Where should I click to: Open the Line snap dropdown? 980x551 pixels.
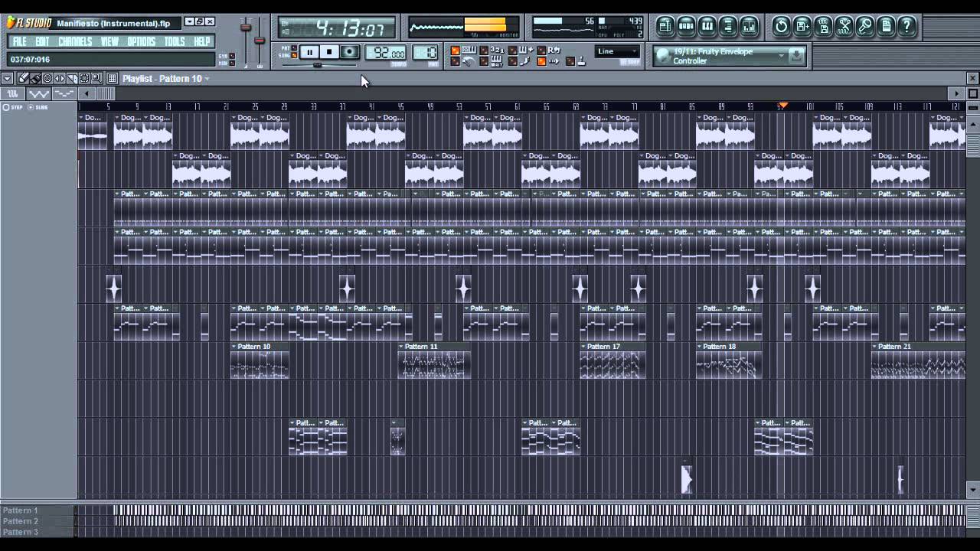coord(617,51)
